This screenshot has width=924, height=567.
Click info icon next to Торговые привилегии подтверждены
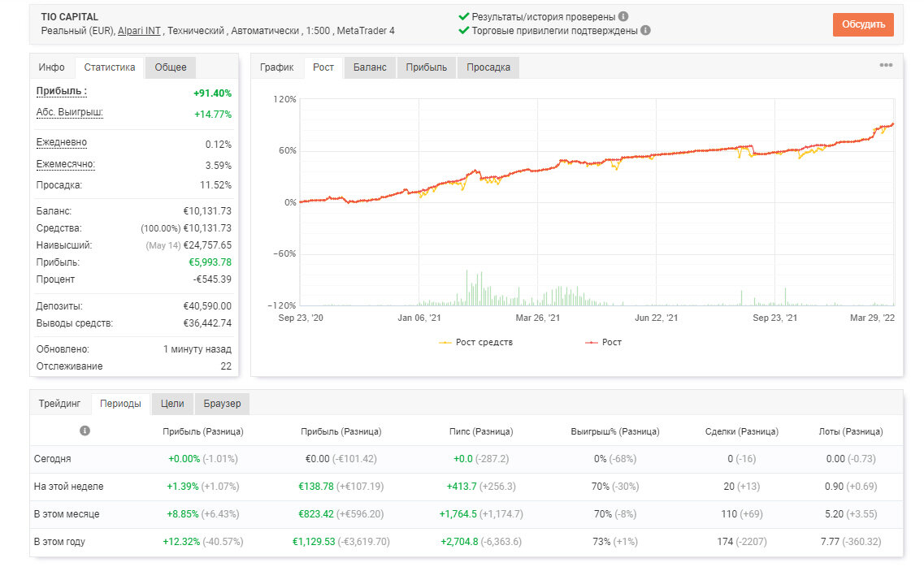coord(645,30)
